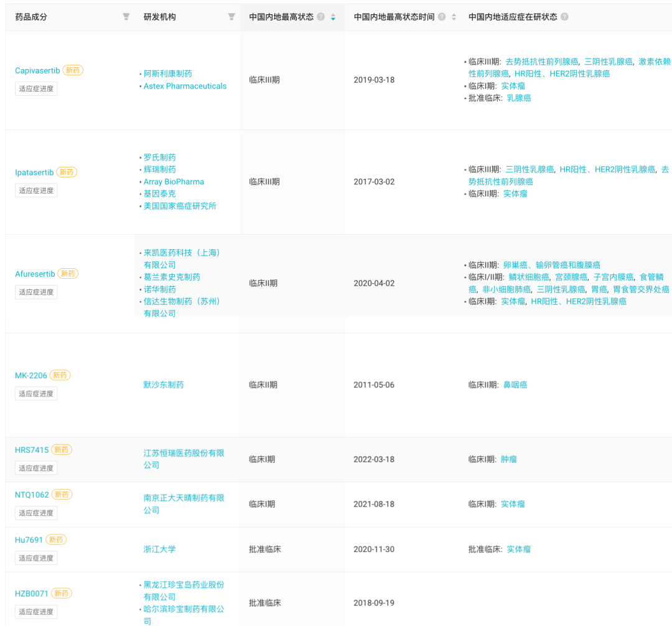
Task: Open 哈尔滨珍宝制药有限公司 link
Action: 184,615
